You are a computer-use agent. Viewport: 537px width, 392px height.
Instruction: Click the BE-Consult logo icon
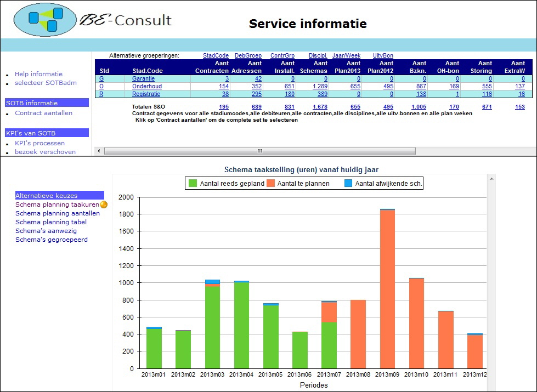tap(44, 20)
